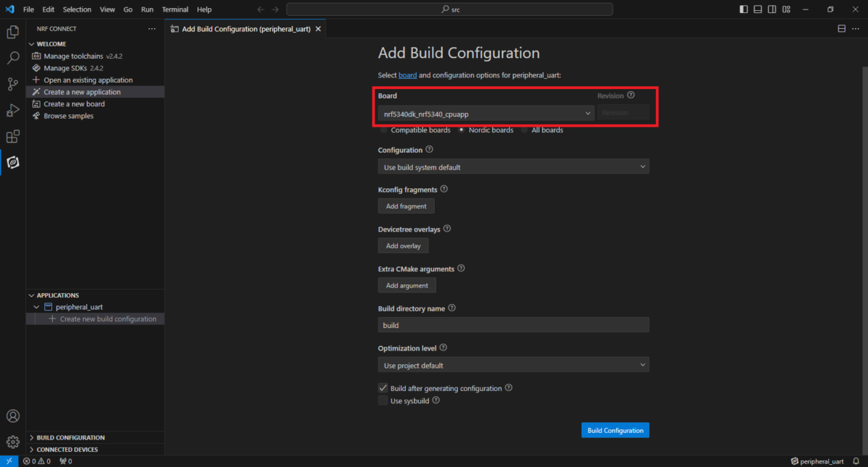
Task: Toggle the primary side bar layout icon
Action: tap(744, 9)
